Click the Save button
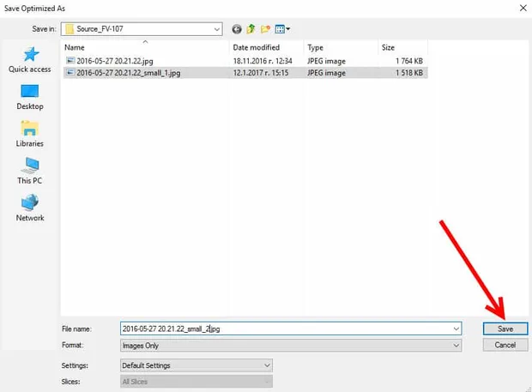Viewport: 532px width, 392px height. click(505, 329)
